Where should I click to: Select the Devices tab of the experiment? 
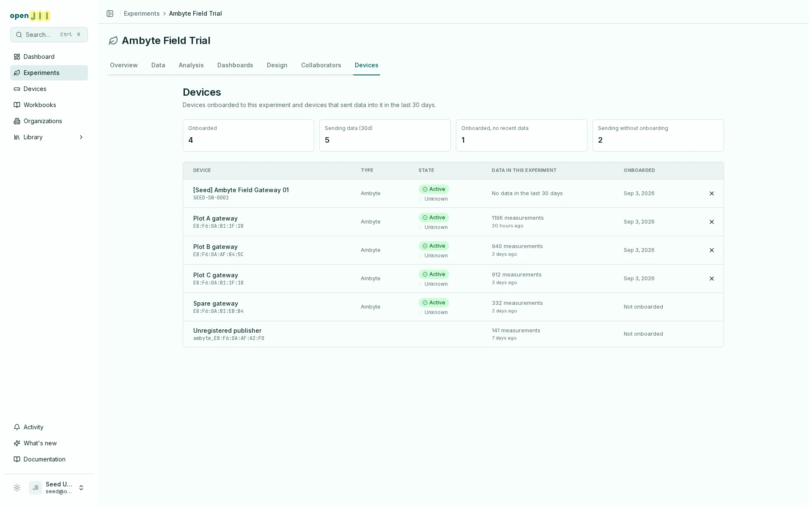(367, 65)
